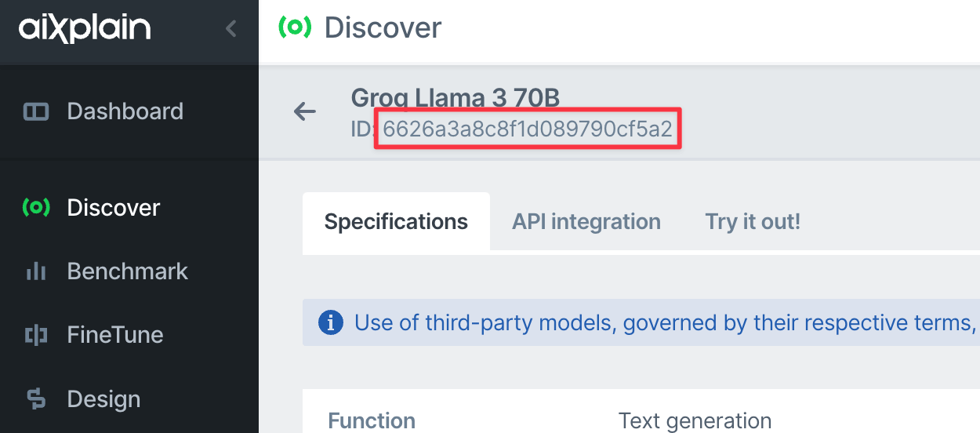Switch to the Try it out! tab

tap(753, 222)
